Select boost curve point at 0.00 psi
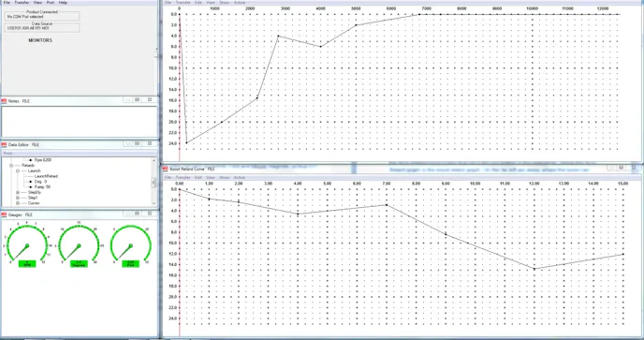The image size is (644, 340). pos(180,189)
